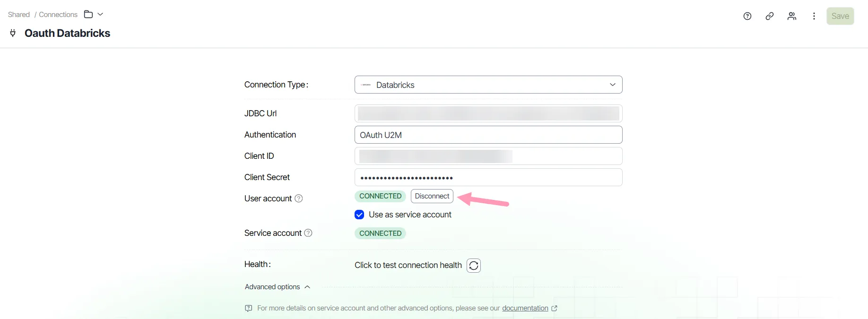Open the documentation link

[x=525, y=308]
